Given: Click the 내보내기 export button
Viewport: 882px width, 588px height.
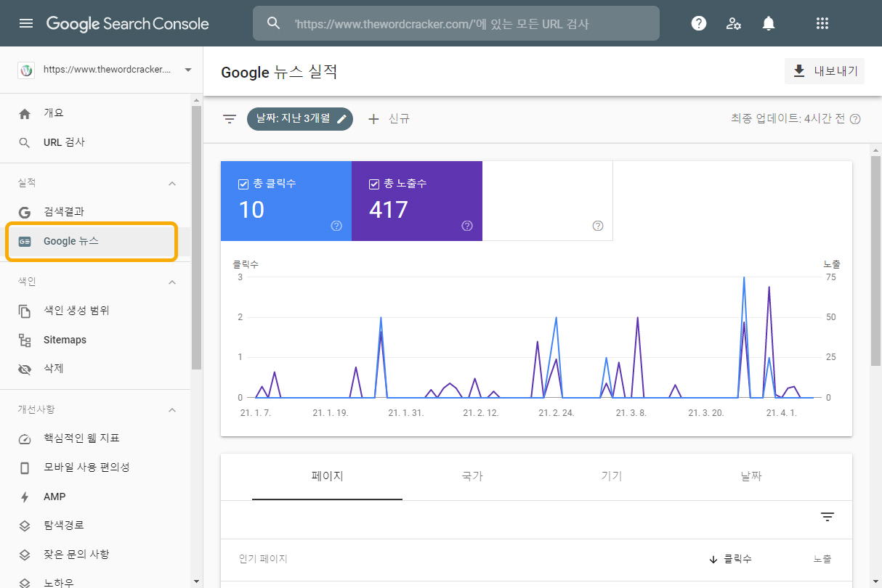Looking at the screenshot, I should [825, 71].
